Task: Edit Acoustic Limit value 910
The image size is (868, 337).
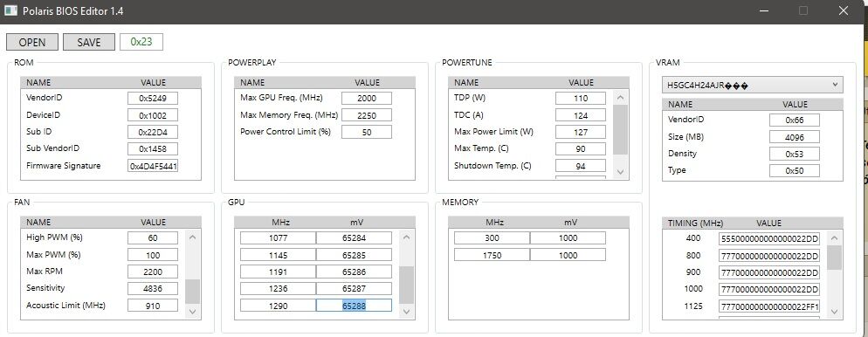Action: pyautogui.click(x=153, y=306)
